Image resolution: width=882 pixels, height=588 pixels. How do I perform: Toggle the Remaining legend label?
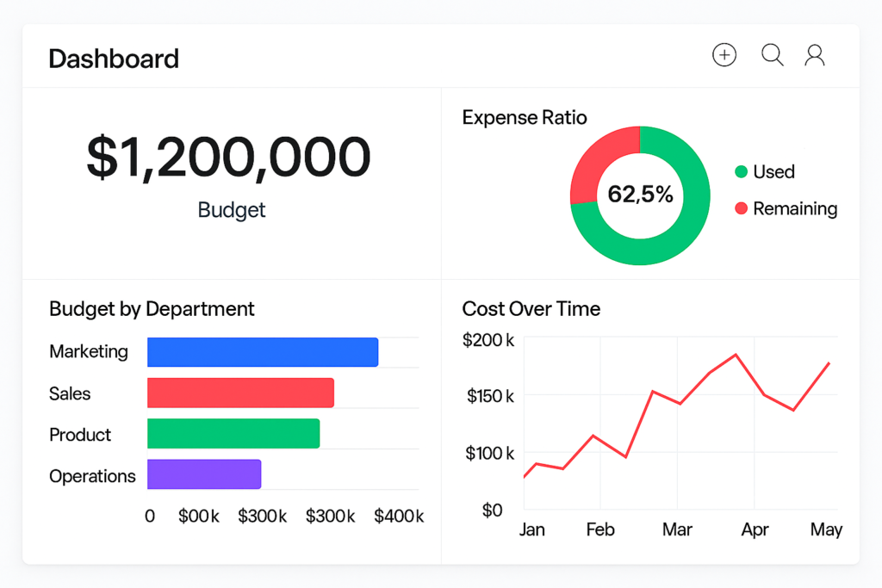click(794, 209)
